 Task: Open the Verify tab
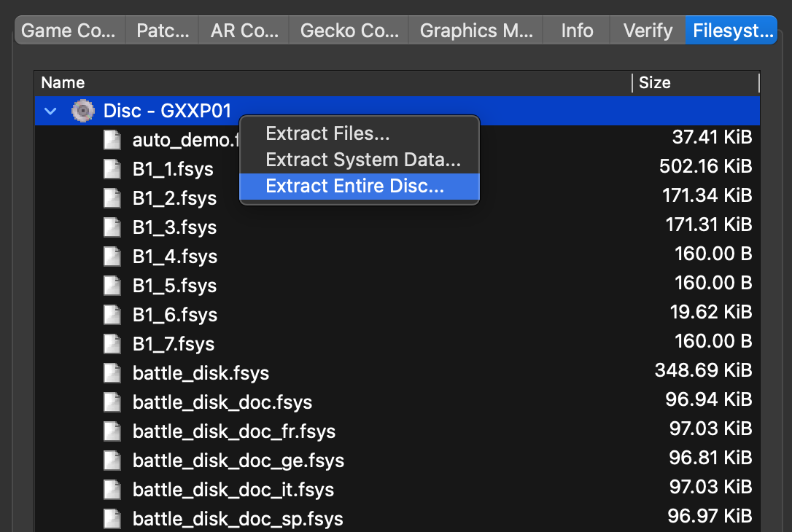[648, 31]
